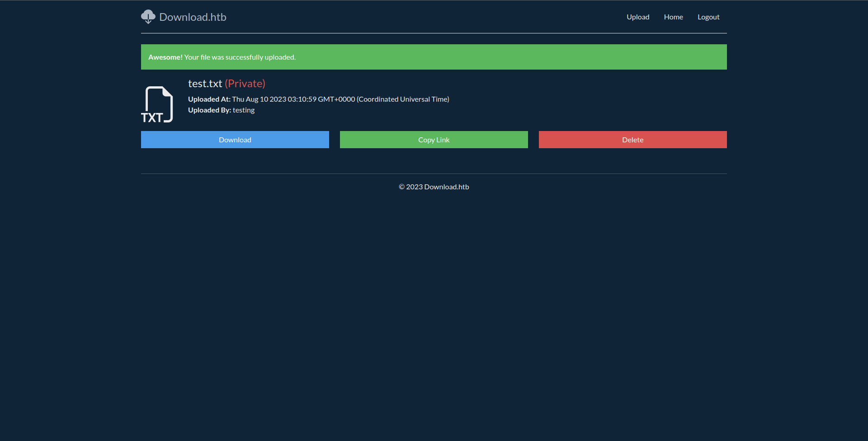Click the bold Awesome! text
The width and height of the screenshot is (868, 441).
[x=165, y=57]
